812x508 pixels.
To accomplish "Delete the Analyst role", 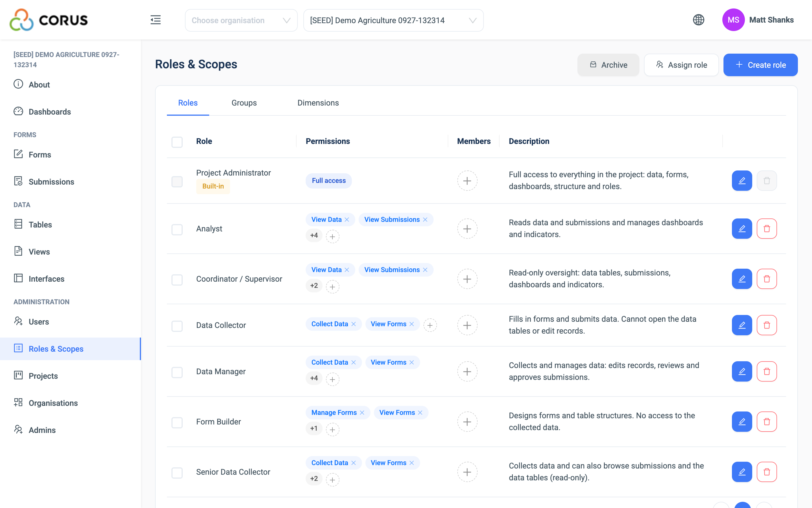I will 767,229.
